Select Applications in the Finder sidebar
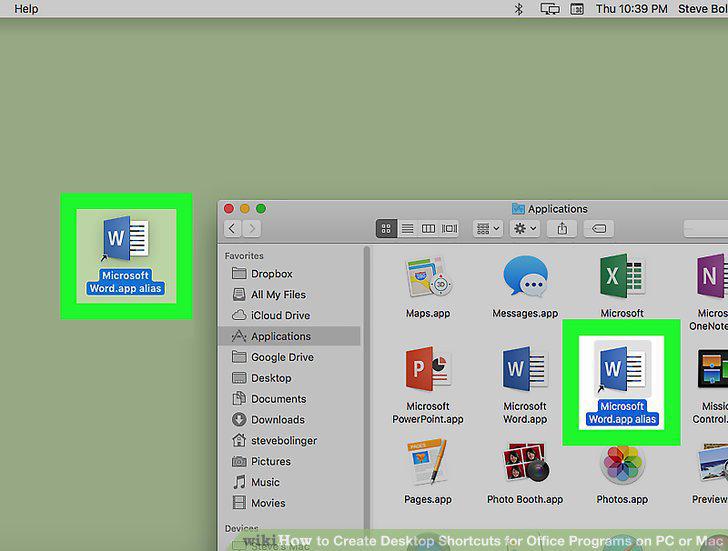Viewport: 728px width, 551px height. point(289,336)
